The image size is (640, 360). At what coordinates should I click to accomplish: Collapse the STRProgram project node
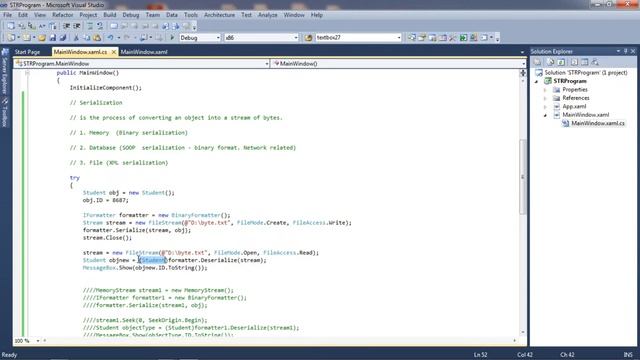[537, 81]
